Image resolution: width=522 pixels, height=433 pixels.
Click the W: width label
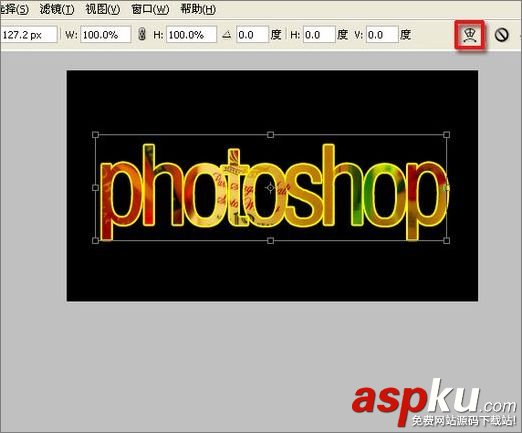(71, 35)
